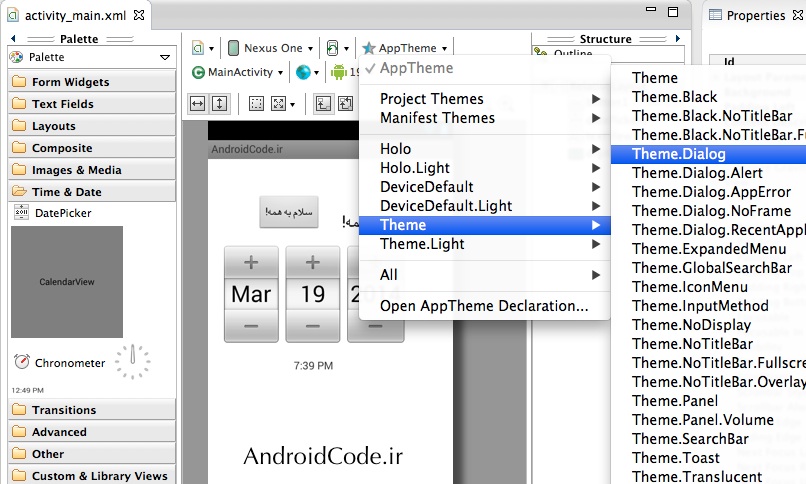The width and height of the screenshot is (806, 484).
Task: Click the locale globe icon
Action: (303, 72)
